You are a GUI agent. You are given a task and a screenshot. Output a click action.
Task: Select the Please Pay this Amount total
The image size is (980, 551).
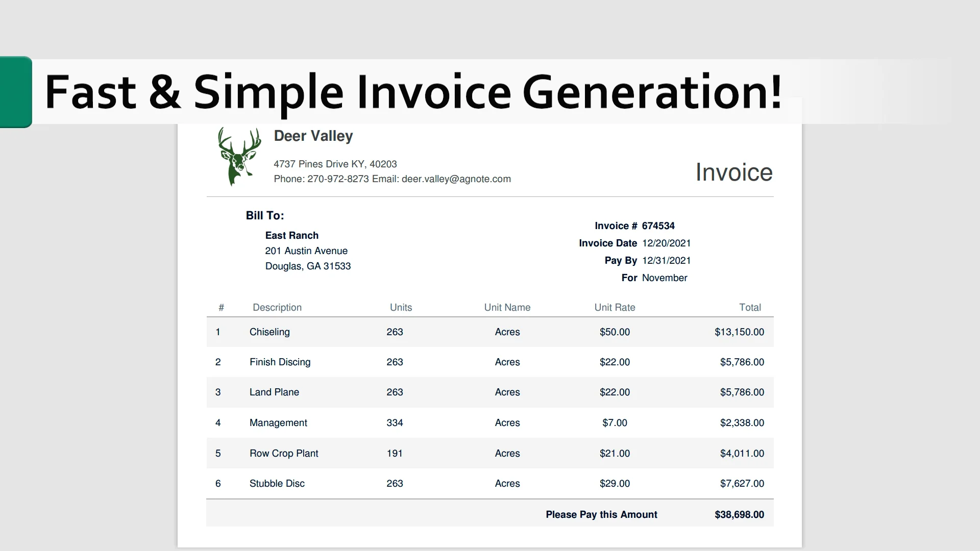coord(601,514)
